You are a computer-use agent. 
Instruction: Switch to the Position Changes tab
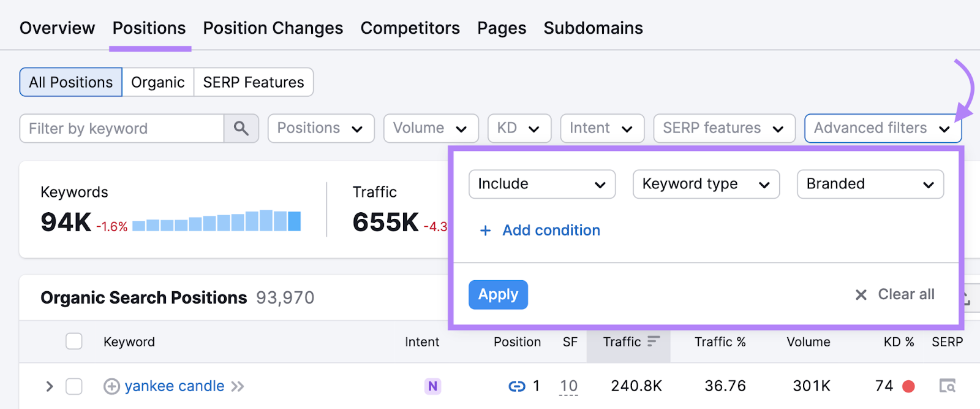point(273,28)
